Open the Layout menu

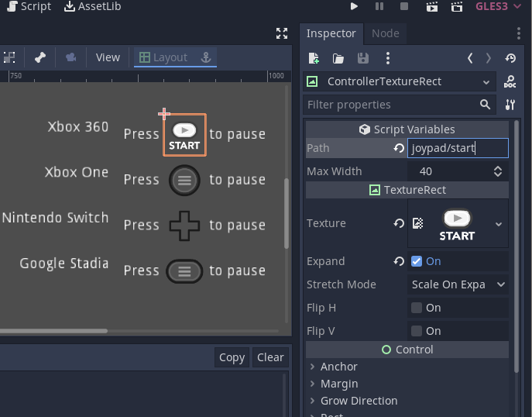tap(163, 57)
